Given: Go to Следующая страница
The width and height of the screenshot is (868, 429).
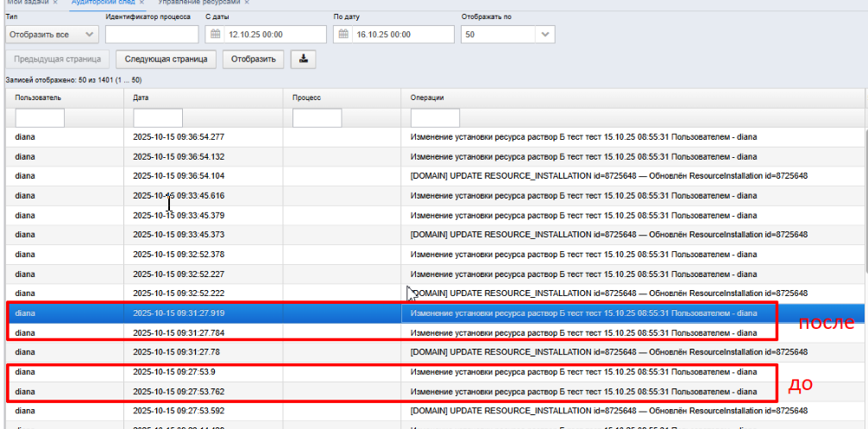Looking at the screenshot, I should [x=166, y=60].
